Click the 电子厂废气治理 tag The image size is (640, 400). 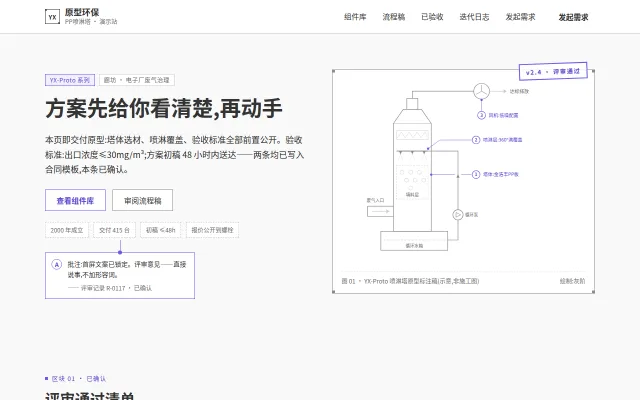pyautogui.click(x=137, y=80)
